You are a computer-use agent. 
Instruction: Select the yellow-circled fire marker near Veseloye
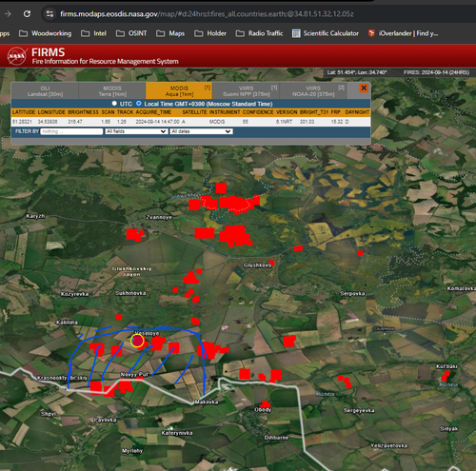pyautogui.click(x=137, y=341)
